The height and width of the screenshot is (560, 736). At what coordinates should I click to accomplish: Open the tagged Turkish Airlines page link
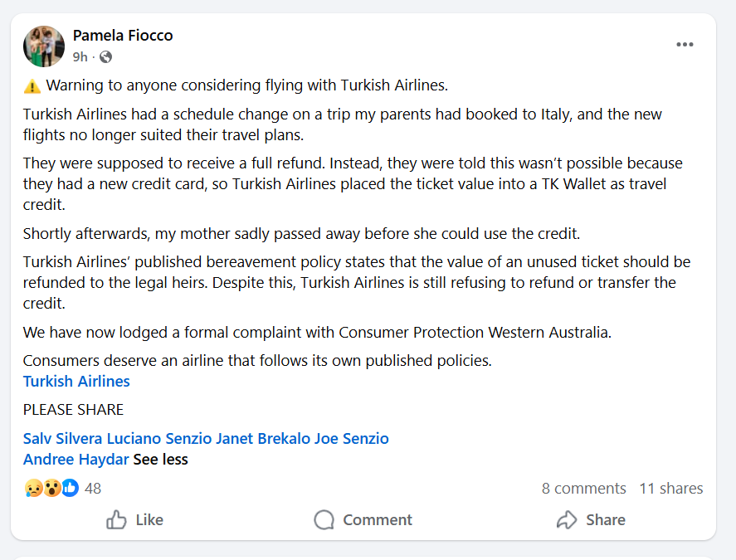(x=76, y=381)
